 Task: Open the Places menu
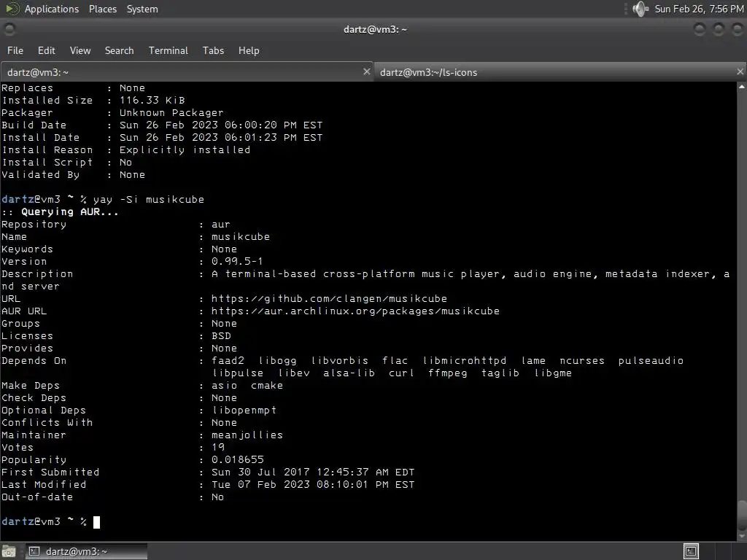pyautogui.click(x=102, y=9)
